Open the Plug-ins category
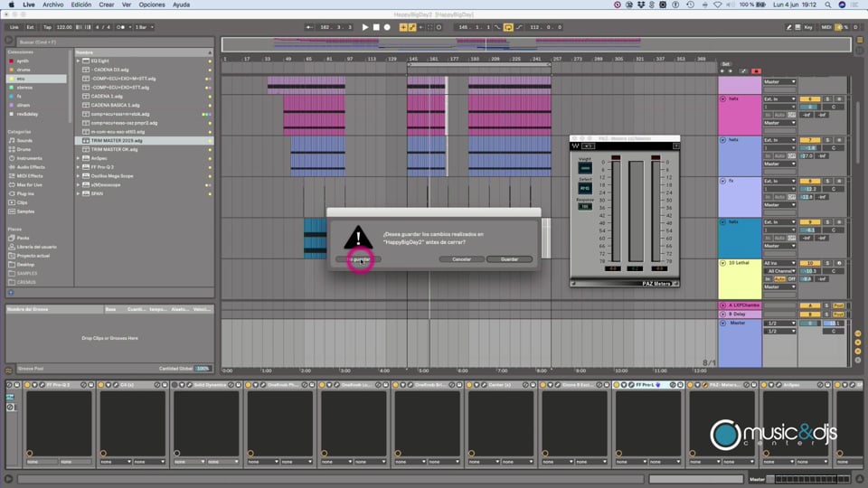The height and width of the screenshot is (488, 868). point(25,193)
